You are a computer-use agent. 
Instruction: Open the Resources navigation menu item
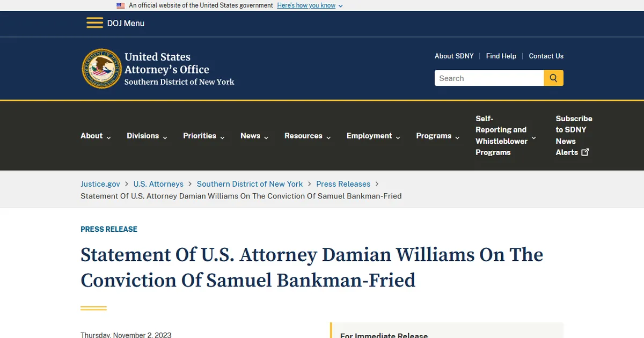(303, 136)
